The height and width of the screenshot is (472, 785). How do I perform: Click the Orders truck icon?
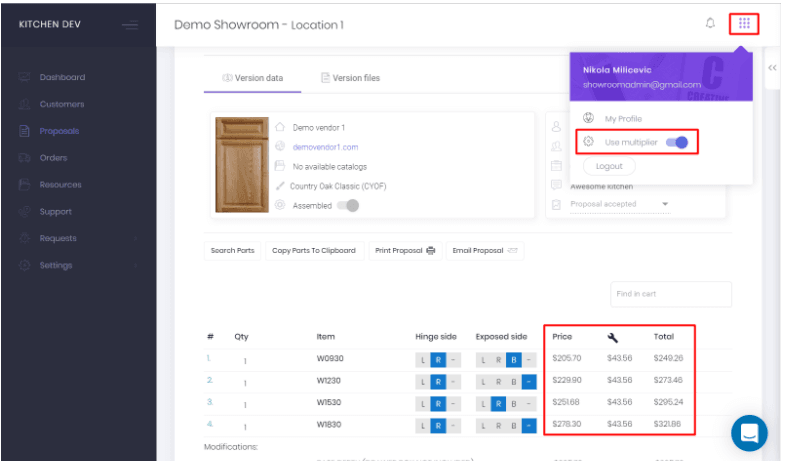24,158
